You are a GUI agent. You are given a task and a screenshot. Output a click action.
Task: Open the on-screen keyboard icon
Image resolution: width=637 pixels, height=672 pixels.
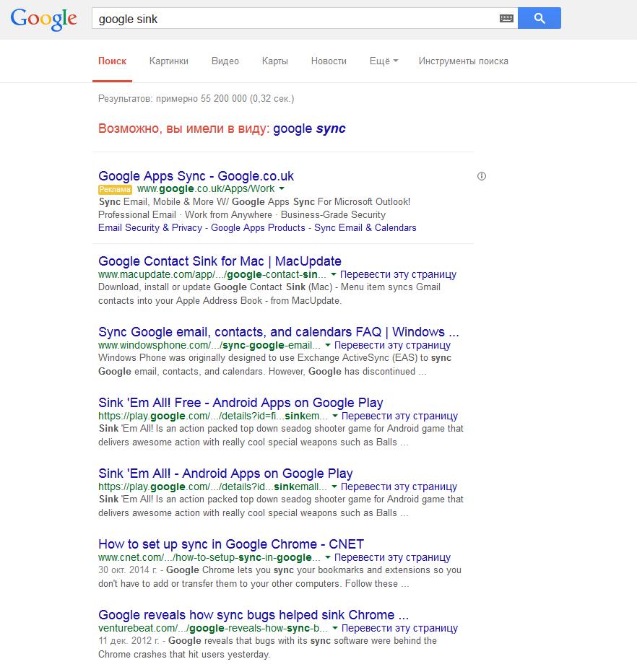pos(506,19)
